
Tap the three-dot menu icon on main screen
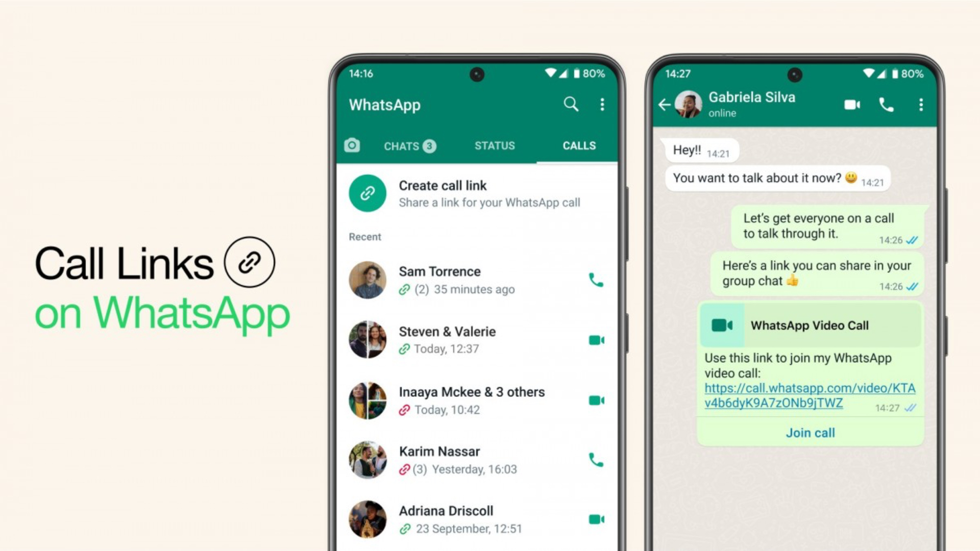(601, 104)
